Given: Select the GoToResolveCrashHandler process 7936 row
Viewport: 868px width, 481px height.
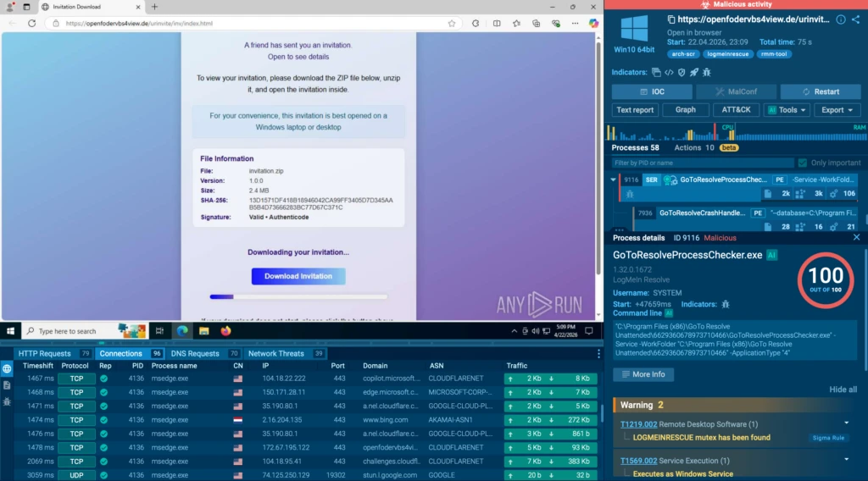Looking at the screenshot, I should pos(746,219).
